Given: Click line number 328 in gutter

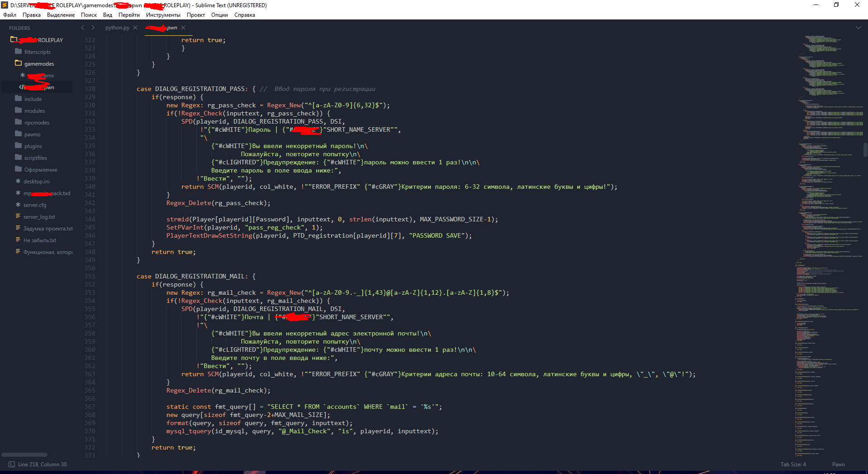Looking at the screenshot, I should [x=90, y=89].
